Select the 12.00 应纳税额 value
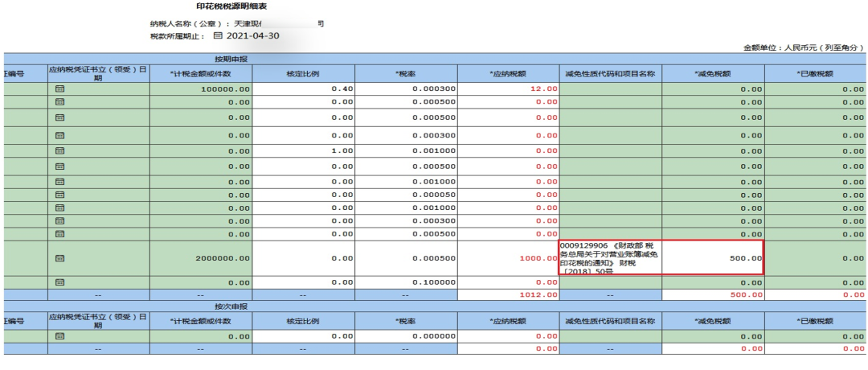Image resolution: width=868 pixels, height=370 pixels. (545, 88)
